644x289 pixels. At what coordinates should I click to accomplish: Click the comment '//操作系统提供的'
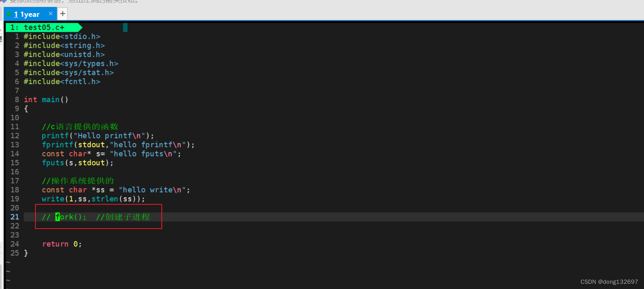(78, 181)
